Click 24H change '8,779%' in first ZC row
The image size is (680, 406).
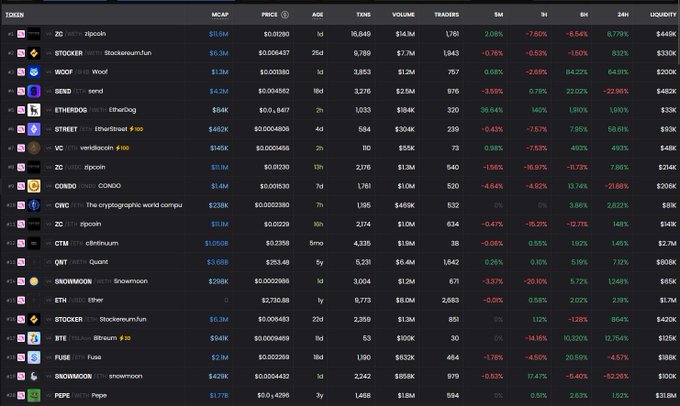tap(618, 34)
